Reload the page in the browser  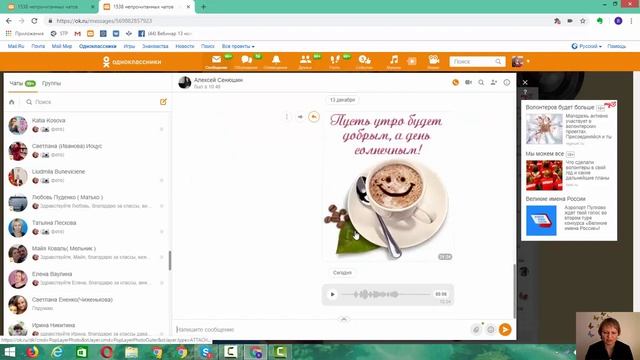pos(34,21)
